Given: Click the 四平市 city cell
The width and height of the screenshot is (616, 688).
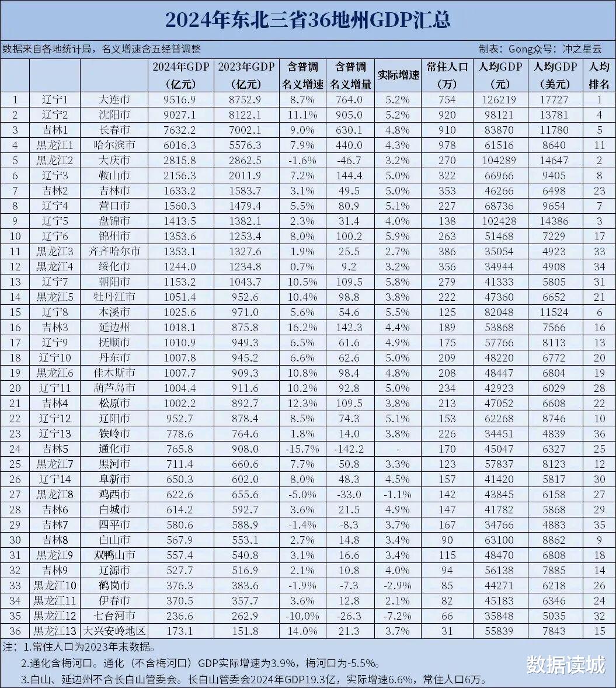Looking at the screenshot, I should 114,525.
